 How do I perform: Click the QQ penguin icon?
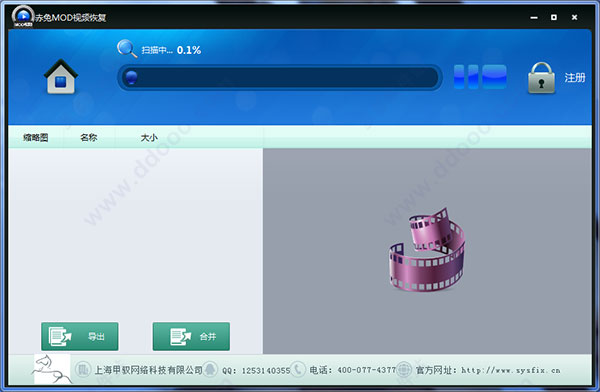(x=210, y=370)
